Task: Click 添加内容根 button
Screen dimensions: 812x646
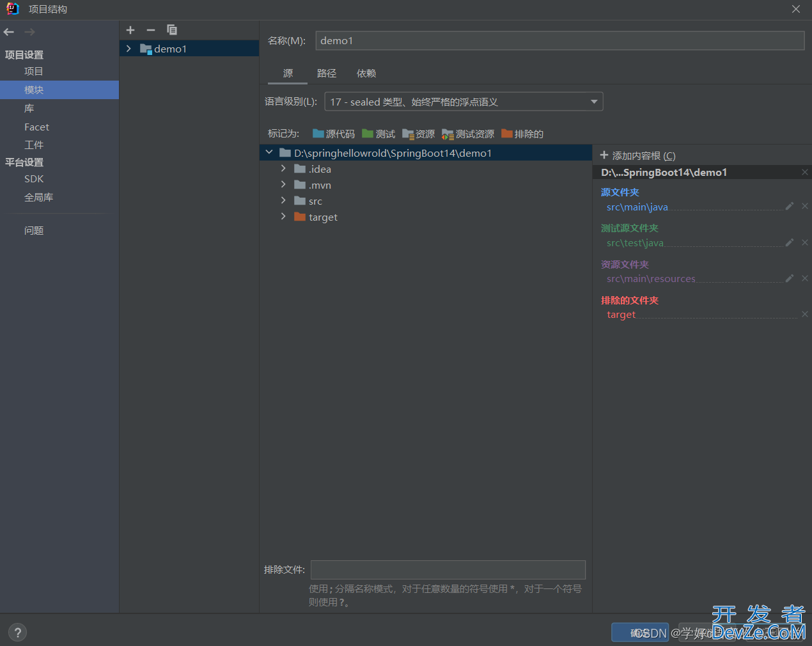Action: [x=637, y=155]
